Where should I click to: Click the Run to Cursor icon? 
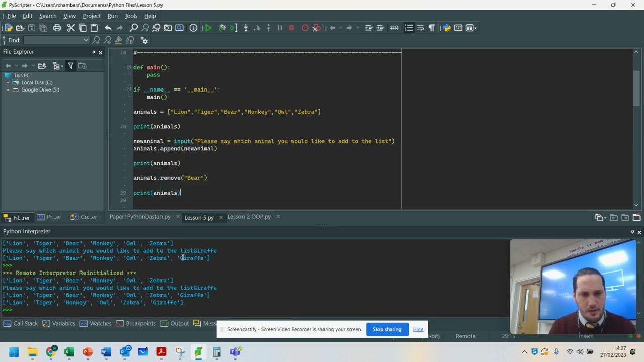point(234,28)
